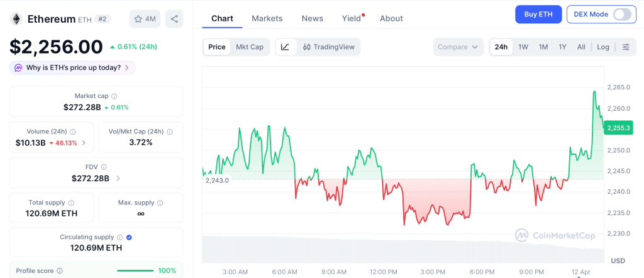Open the TradingView chart view
644x278 pixels.
click(328, 47)
